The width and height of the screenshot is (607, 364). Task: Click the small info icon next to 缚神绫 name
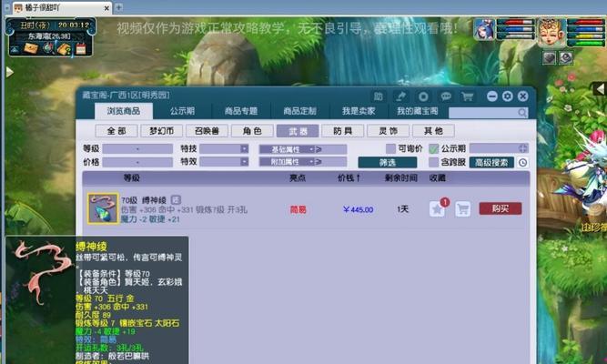176,200
